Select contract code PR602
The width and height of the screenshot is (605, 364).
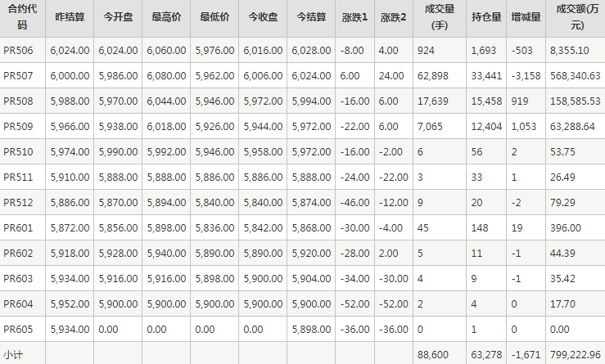click(x=18, y=254)
